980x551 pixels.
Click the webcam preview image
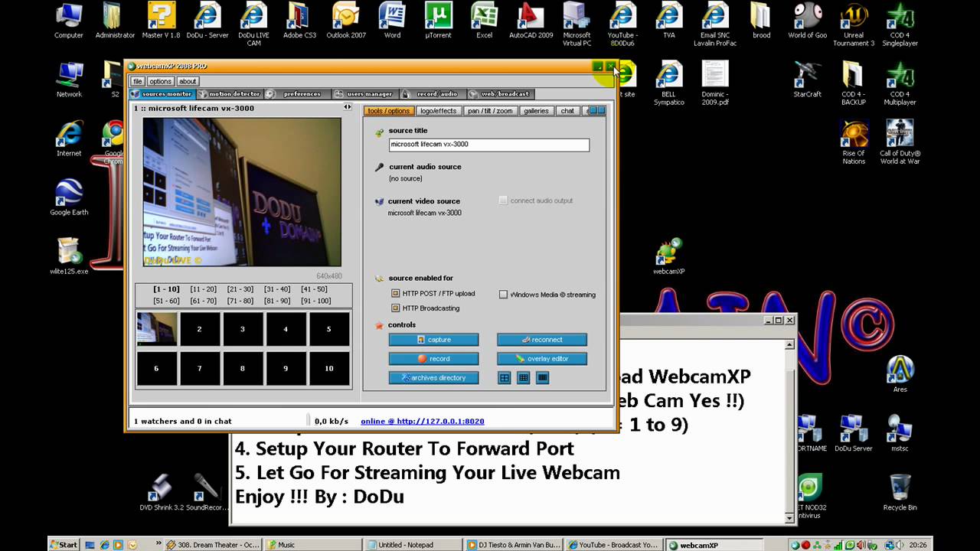(242, 191)
